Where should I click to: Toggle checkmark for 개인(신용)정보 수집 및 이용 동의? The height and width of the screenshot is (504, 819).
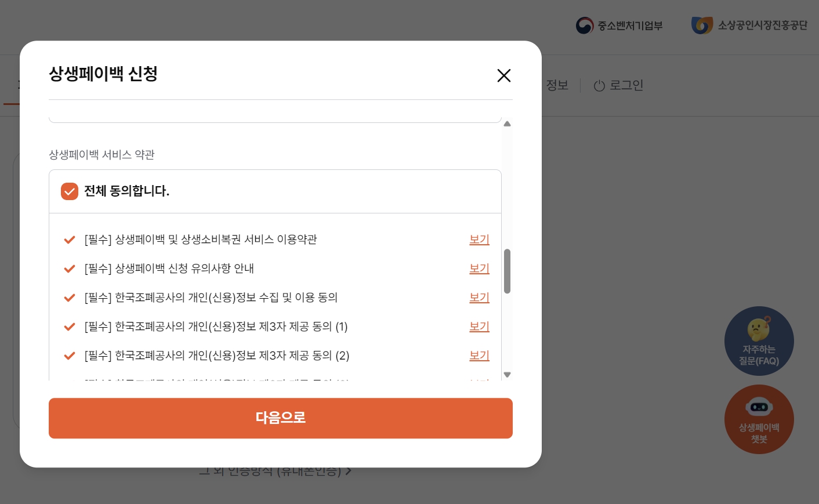(70, 298)
